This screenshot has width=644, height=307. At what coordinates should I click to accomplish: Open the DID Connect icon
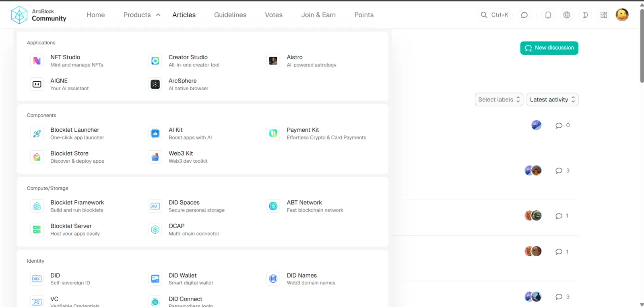coord(155,302)
